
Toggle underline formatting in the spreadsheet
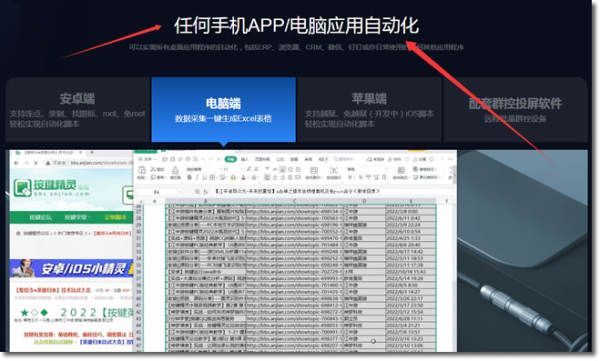204,177
